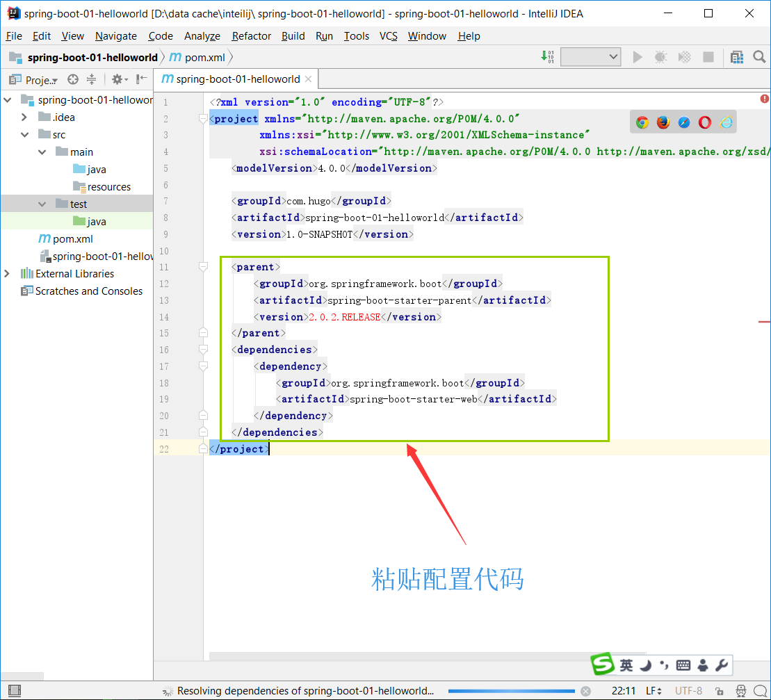The height and width of the screenshot is (700, 771).
Task: Click the Collapse All icon in Project panel
Action: [x=90, y=79]
